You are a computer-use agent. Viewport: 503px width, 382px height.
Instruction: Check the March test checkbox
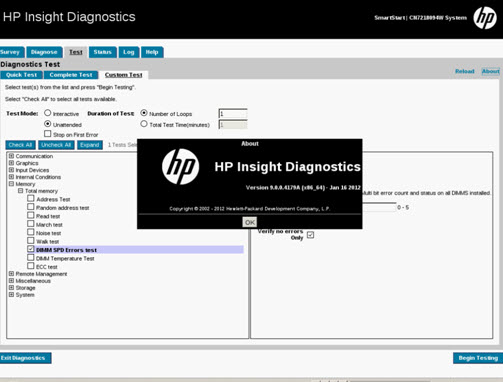(31, 224)
